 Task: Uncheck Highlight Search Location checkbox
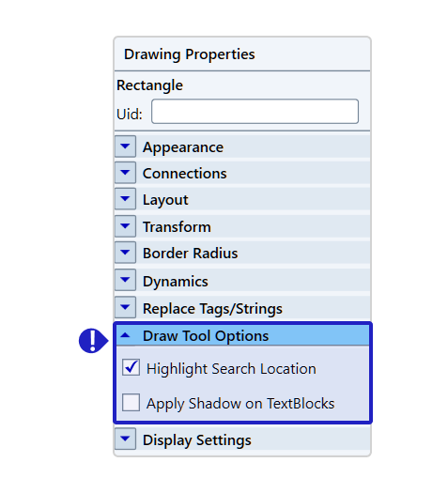click(131, 367)
